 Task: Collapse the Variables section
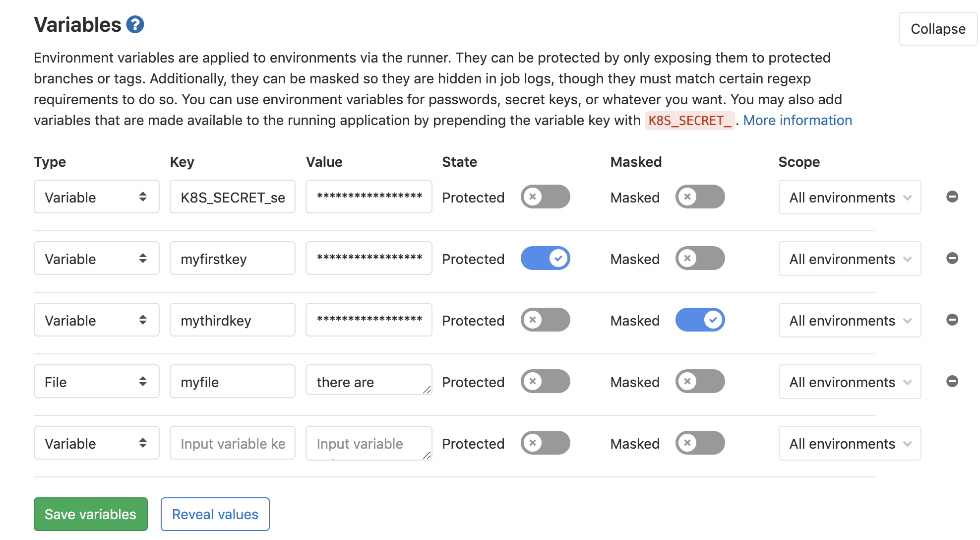pos(938,29)
